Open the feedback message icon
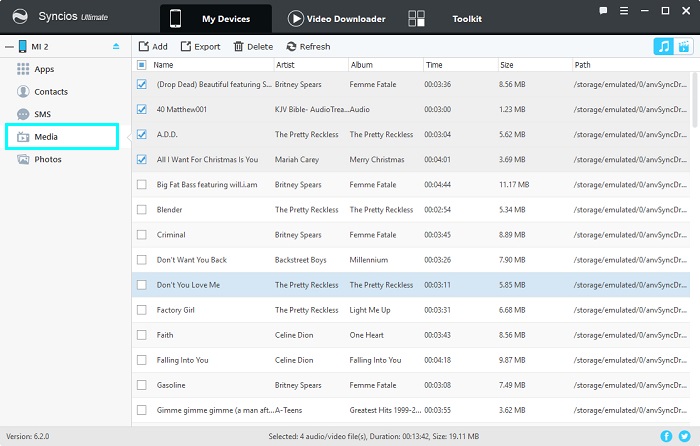This screenshot has width=700, height=446. coord(603,11)
